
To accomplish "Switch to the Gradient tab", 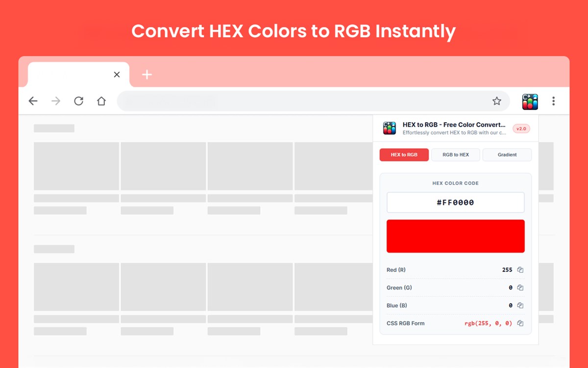I will point(507,155).
